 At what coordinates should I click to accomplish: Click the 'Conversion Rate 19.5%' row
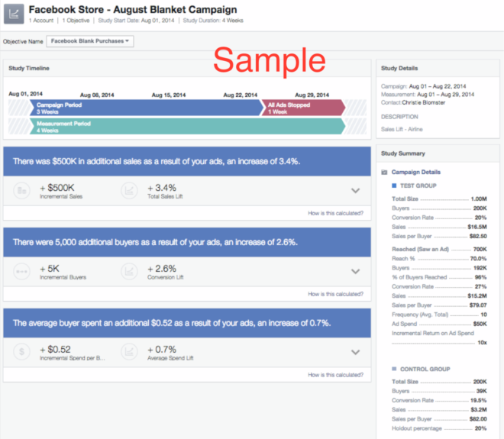click(x=439, y=400)
